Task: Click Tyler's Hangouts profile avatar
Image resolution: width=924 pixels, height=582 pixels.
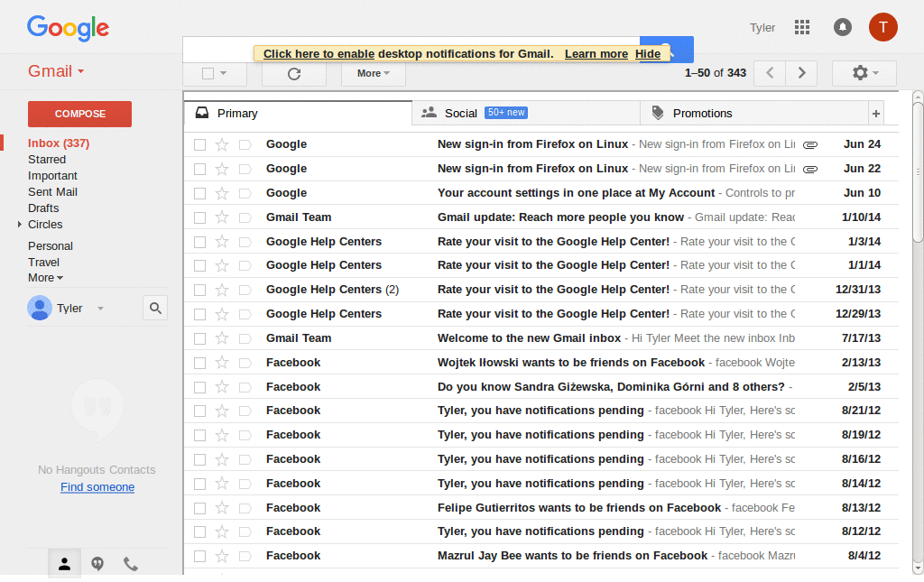Action: point(40,308)
